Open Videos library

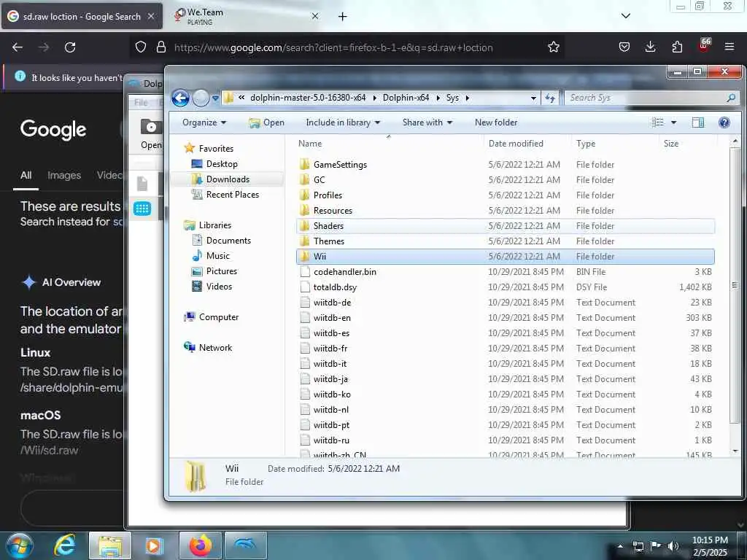219,286
